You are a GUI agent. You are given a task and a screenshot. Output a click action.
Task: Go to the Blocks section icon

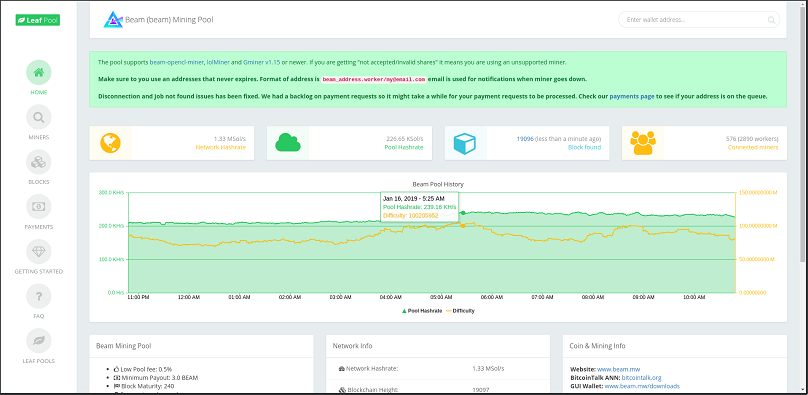pos(39,162)
